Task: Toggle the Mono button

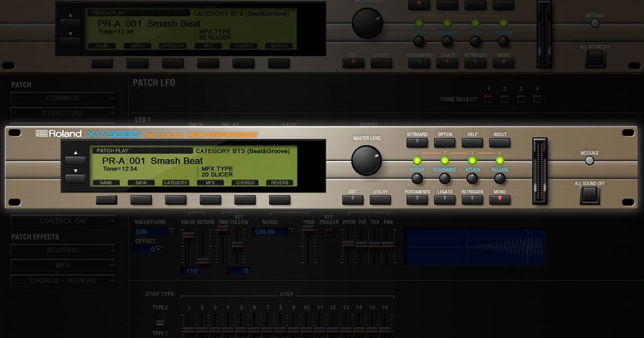Action: [x=500, y=200]
